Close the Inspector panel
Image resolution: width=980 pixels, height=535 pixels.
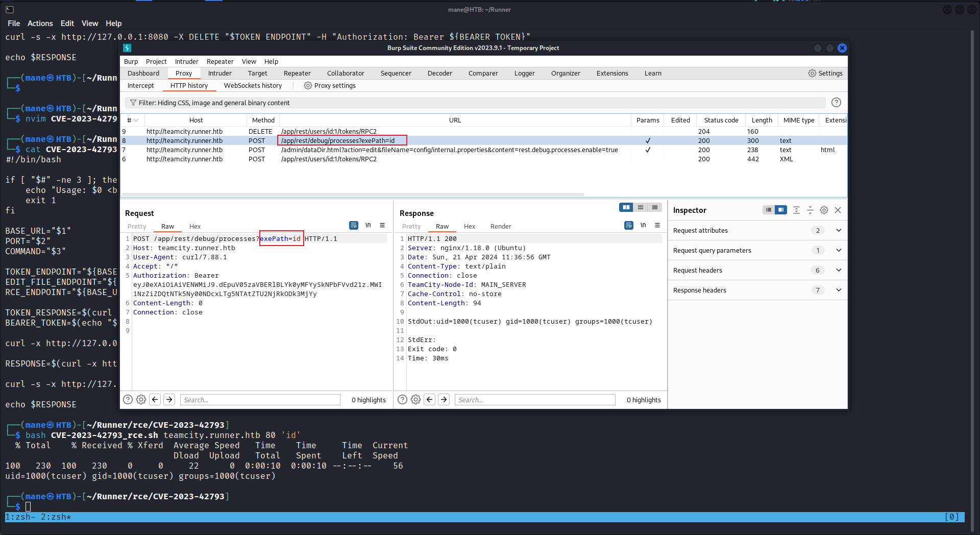[838, 210]
